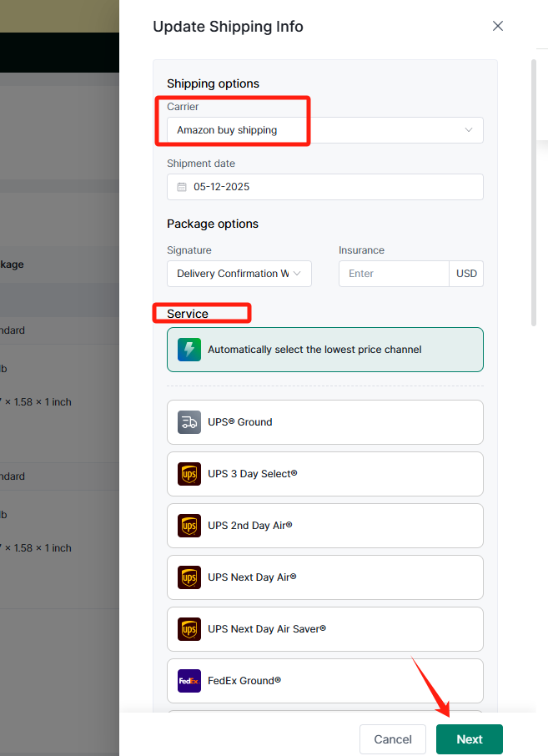Click the UPS logo beside Next Day Air Saver

pyautogui.click(x=189, y=629)
